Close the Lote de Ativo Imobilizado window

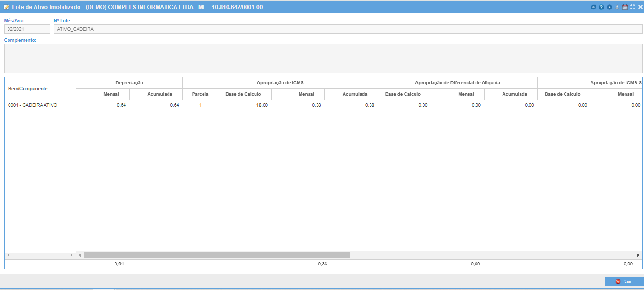tap(640, 7)
